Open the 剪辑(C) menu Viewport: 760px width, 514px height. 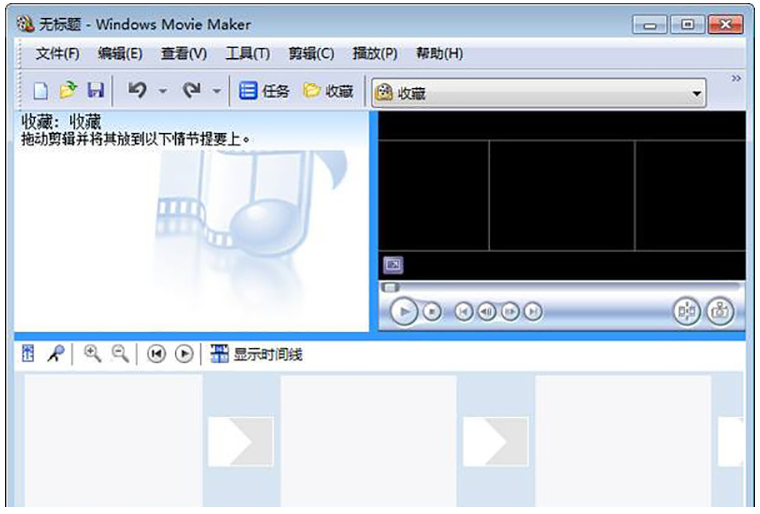pyautogui.click(x=311, y=54)
